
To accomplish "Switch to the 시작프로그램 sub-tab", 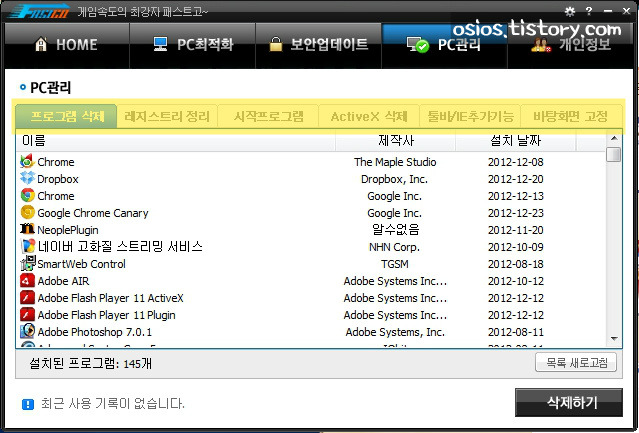I will coord(268,116).
